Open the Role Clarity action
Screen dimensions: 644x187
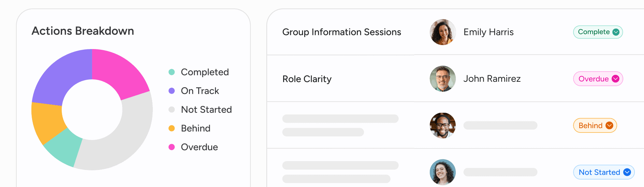click(307, 79)
